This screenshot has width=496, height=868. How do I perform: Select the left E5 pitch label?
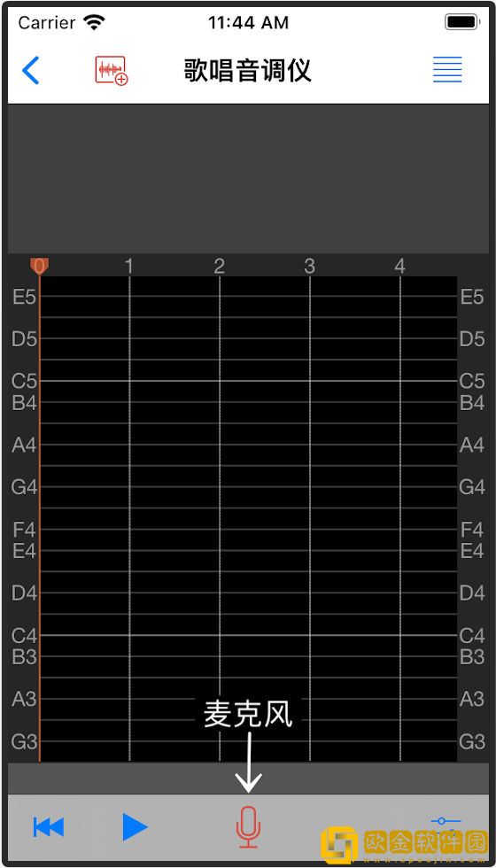coord(25,298)
